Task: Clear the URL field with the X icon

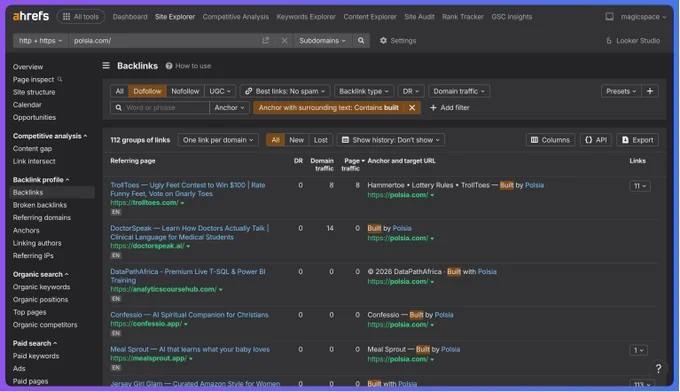Action: click(284, 40)
